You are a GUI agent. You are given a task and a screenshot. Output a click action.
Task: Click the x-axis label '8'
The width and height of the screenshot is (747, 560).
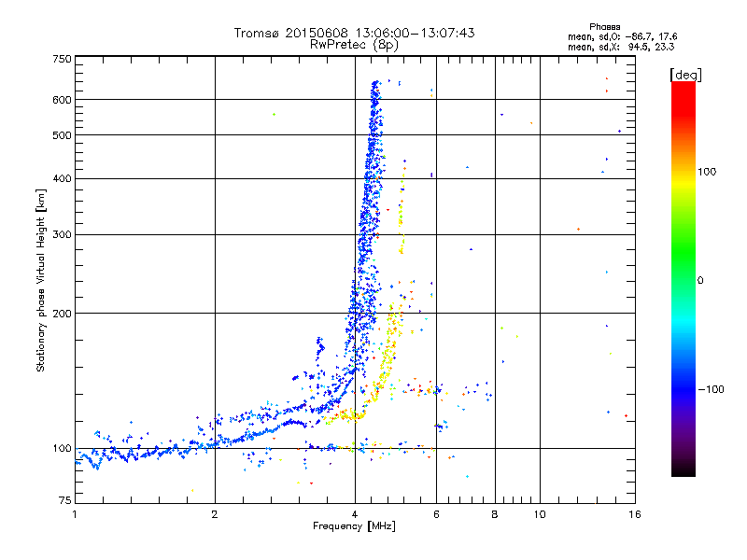click(x=495, y=514)
